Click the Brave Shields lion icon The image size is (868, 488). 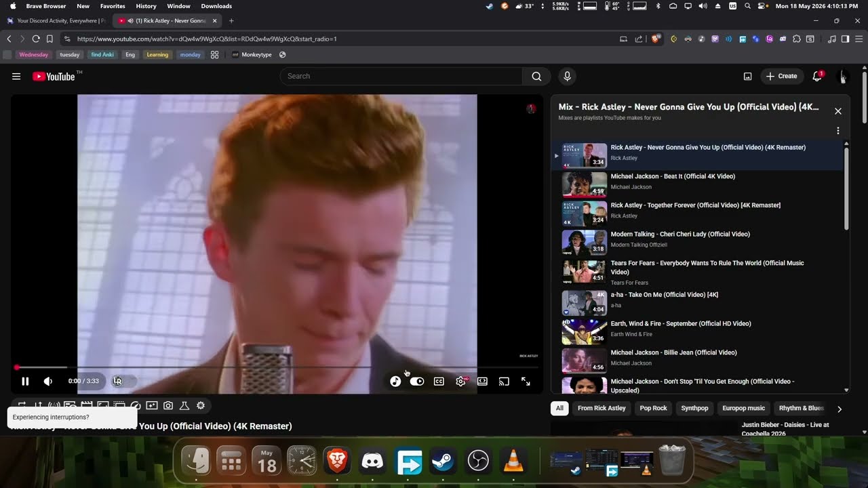coord(656,39)
